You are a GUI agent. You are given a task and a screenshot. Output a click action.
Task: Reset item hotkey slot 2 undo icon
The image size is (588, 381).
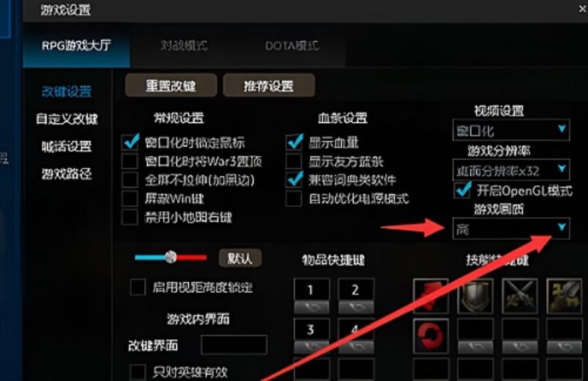pos(356,307)
